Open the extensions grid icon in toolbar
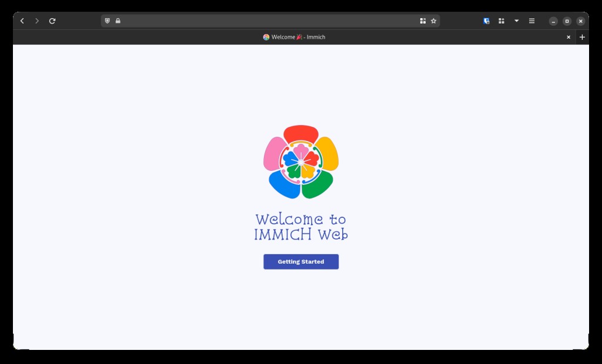 tap(501, 21)
